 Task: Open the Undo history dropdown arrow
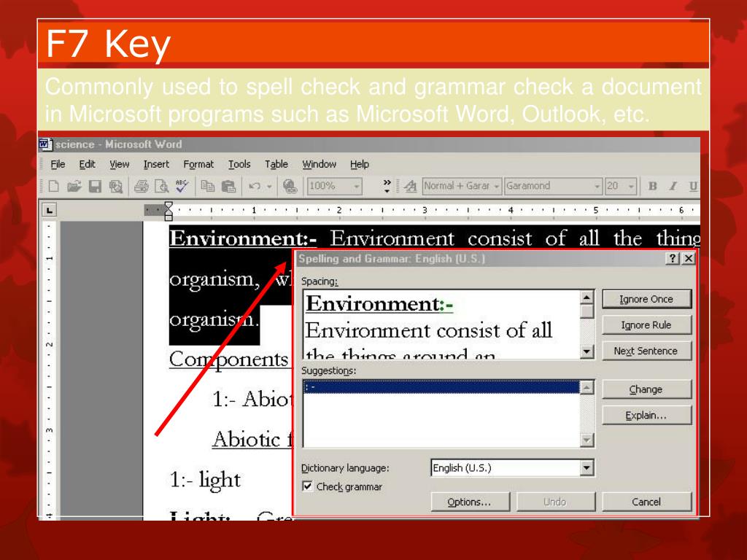pos(269,186)
